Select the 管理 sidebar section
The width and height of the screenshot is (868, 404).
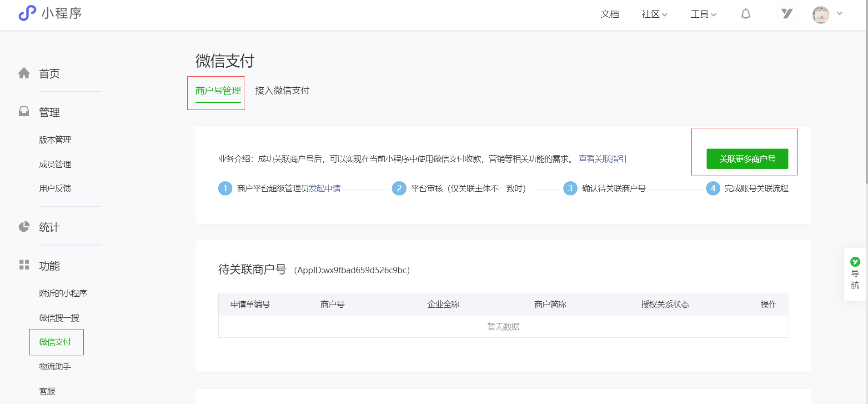[x=49, y=112]
